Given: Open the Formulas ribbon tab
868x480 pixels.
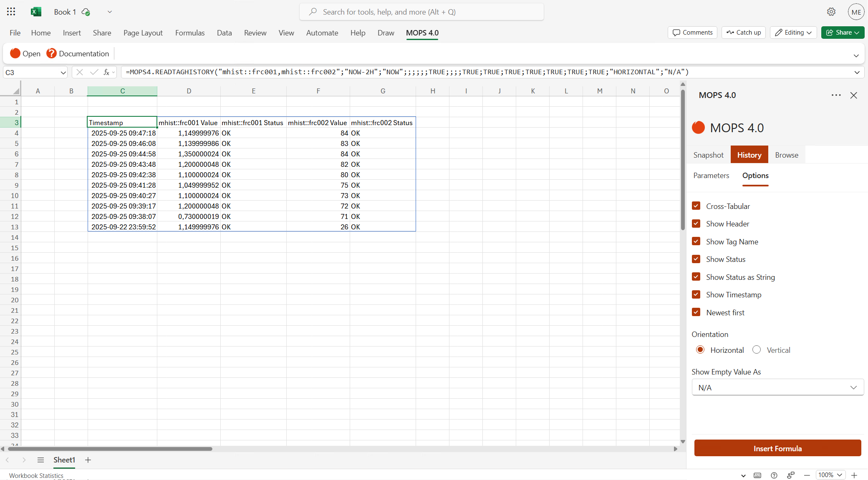Looking at the screenshot, I should tap(190, 33).
